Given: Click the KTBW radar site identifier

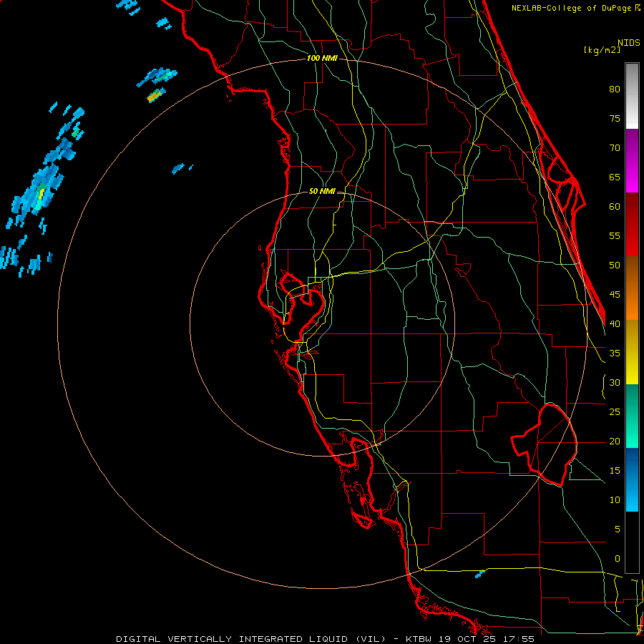Looking at the screenshot, I should [419, 639].
